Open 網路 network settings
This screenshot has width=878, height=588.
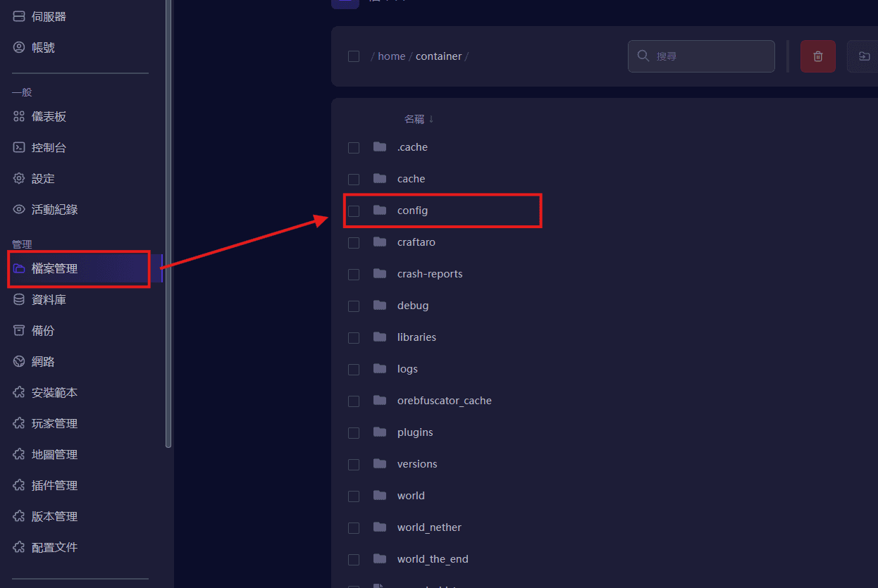point(43,362)
